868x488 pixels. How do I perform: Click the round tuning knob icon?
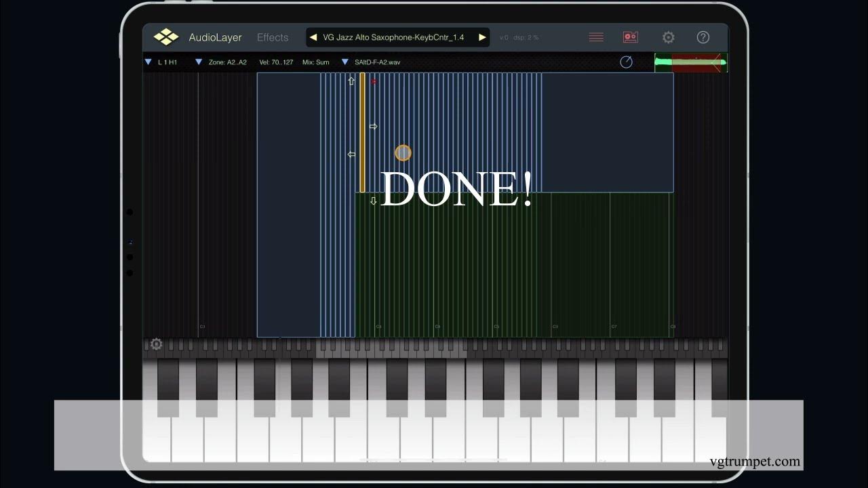tap(627, 62)
